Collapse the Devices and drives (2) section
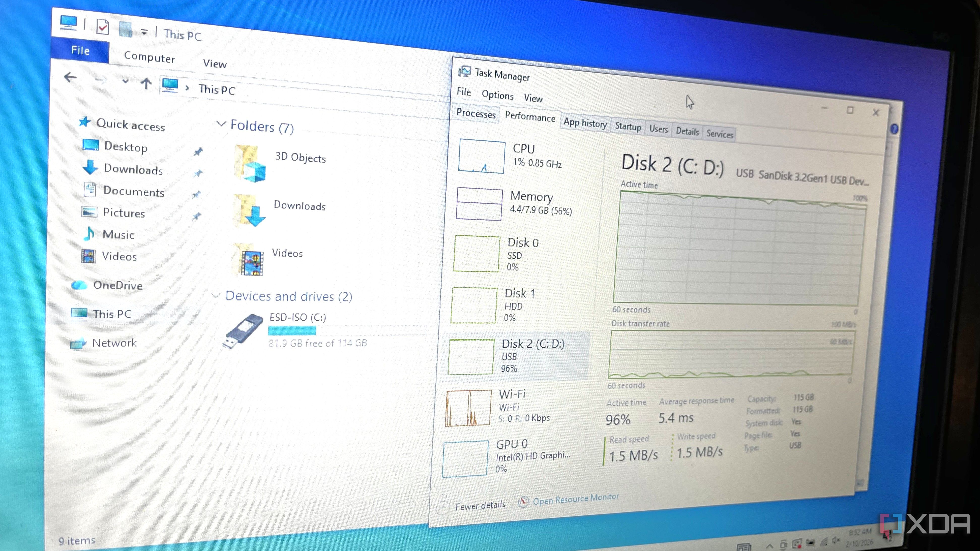The height and width of the screenshot is (551, 980). [216, 295]
